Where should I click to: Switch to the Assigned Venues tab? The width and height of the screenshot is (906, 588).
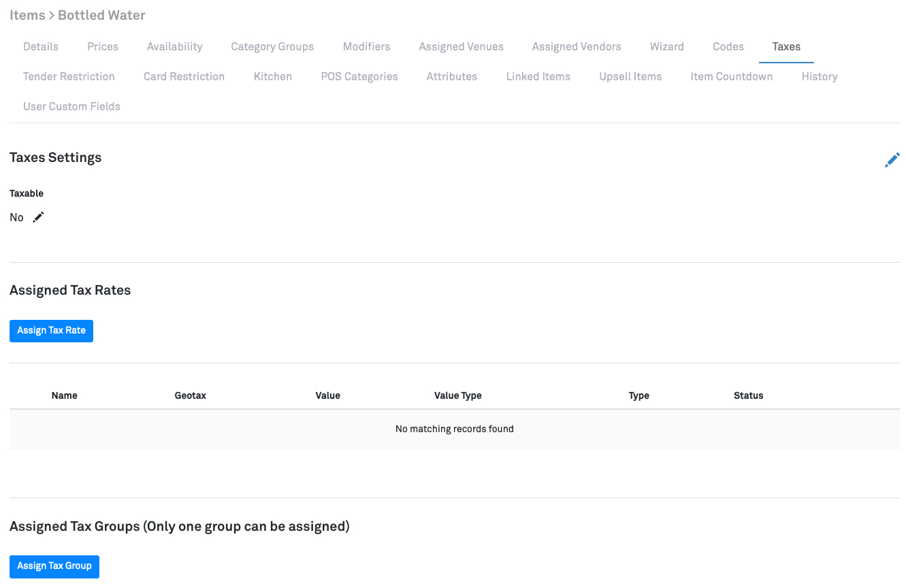[x=461, y=47]
